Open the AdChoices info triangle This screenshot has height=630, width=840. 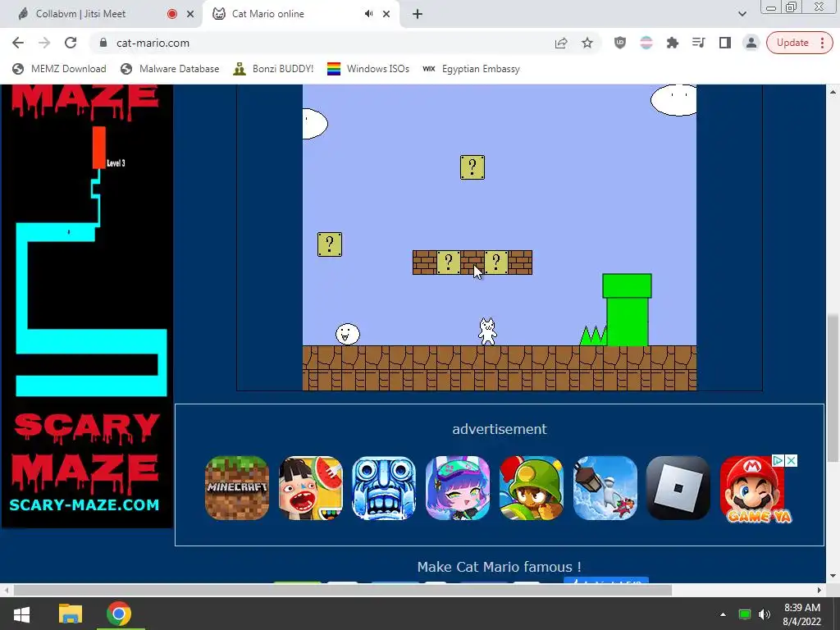(778, 461)
